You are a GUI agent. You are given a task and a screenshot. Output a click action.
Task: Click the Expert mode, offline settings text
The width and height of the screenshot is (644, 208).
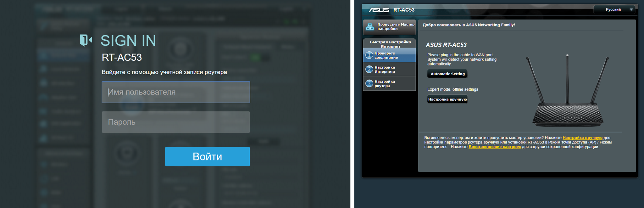point(453,89)
